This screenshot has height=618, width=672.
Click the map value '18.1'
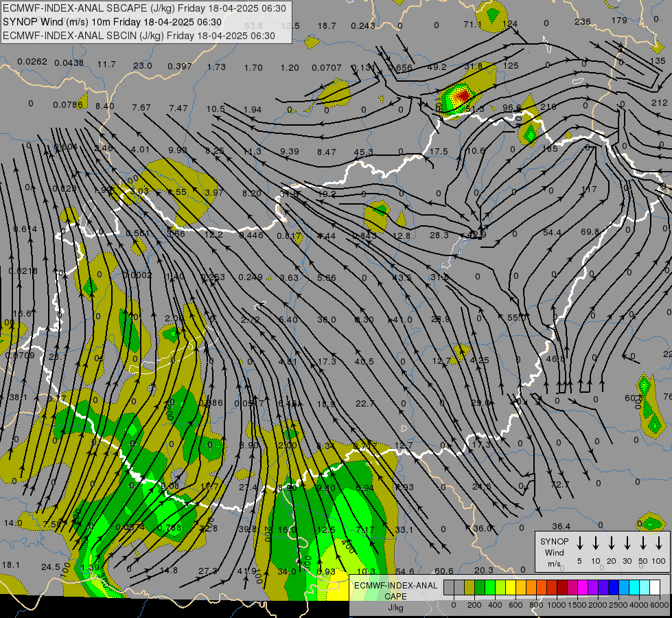(11, 565)
